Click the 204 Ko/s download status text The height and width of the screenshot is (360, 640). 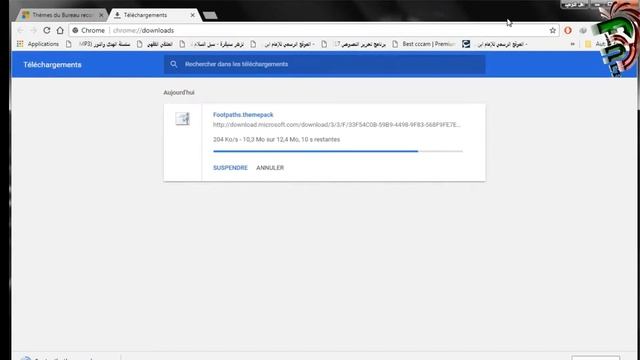point(276,139)
